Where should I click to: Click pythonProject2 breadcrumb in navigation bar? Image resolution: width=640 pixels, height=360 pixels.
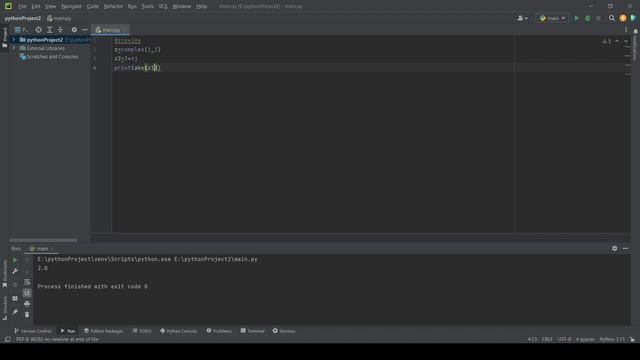pos(23,18)
